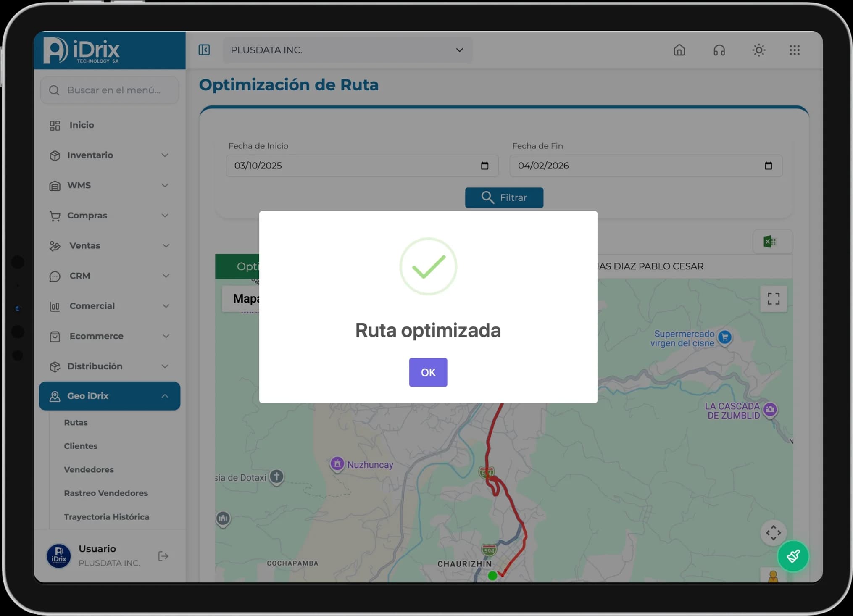
Task: Collapse the sidebar with the panel toggle icon
Action: 204,50
